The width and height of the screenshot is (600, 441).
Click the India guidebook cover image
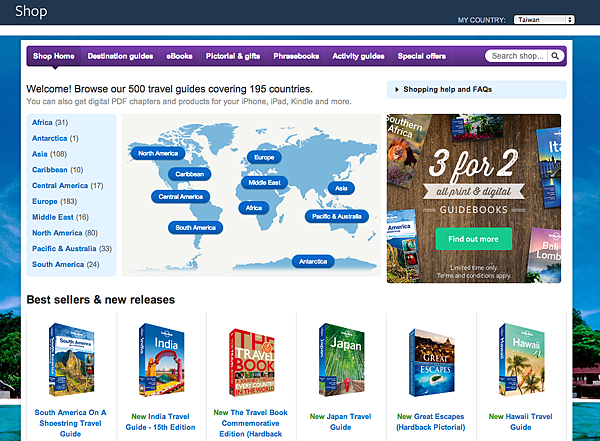pos(161,360)
